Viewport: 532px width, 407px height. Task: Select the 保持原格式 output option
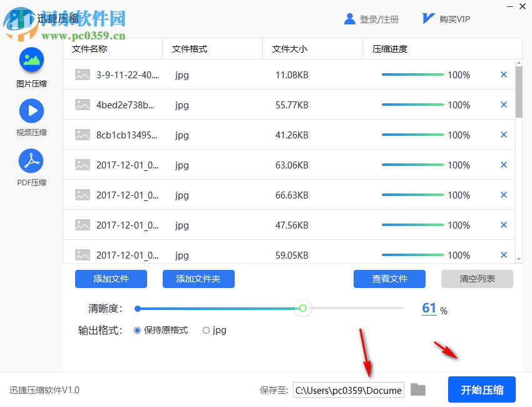click(136, 330)
